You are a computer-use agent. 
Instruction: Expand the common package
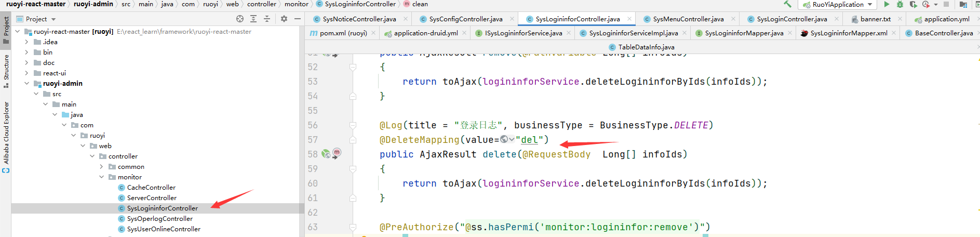coord(102,166)
